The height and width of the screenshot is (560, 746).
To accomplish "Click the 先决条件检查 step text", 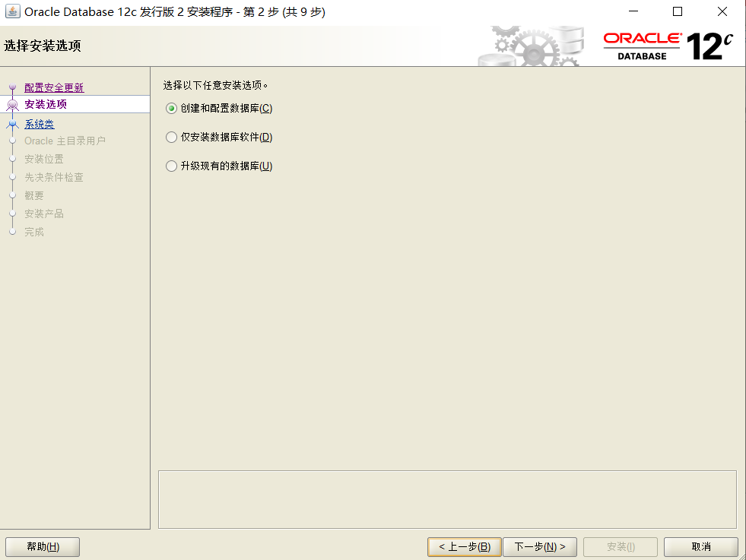I will click(x=54, y=177).
